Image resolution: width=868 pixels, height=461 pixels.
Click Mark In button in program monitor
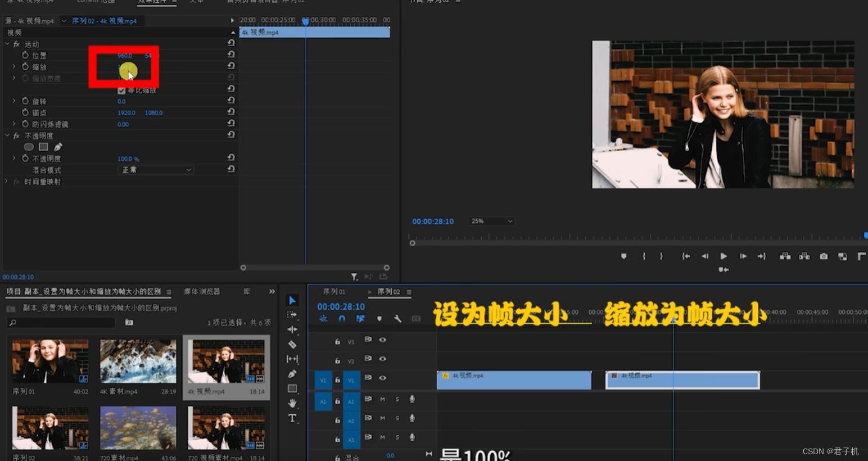644,256
